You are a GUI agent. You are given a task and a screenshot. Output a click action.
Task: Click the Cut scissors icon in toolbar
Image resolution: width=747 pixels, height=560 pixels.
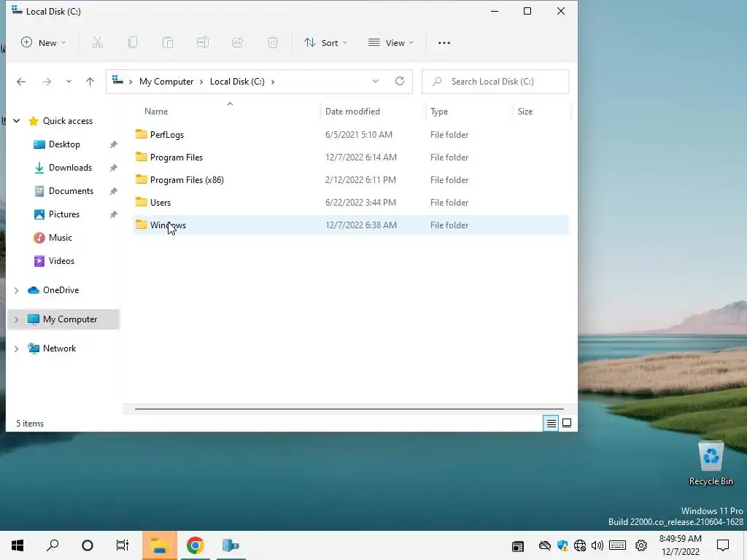pyautogui.click(x=98, y=43)
